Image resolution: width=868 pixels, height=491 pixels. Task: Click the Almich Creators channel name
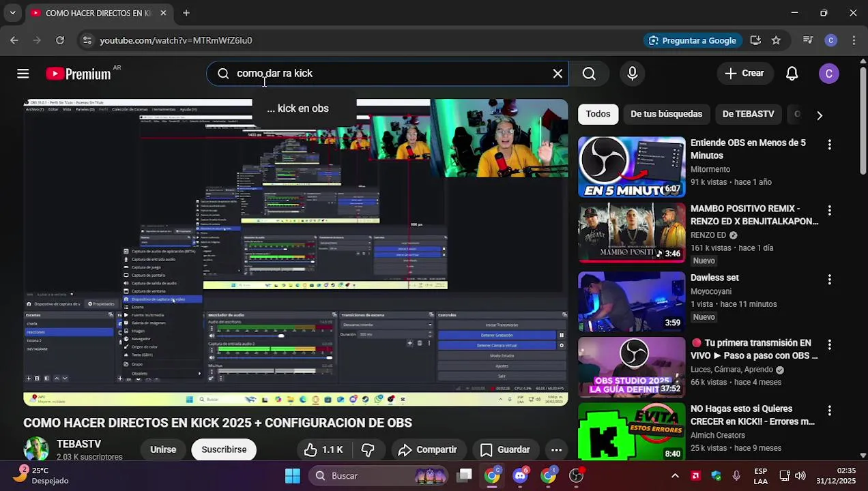(718, 435)
